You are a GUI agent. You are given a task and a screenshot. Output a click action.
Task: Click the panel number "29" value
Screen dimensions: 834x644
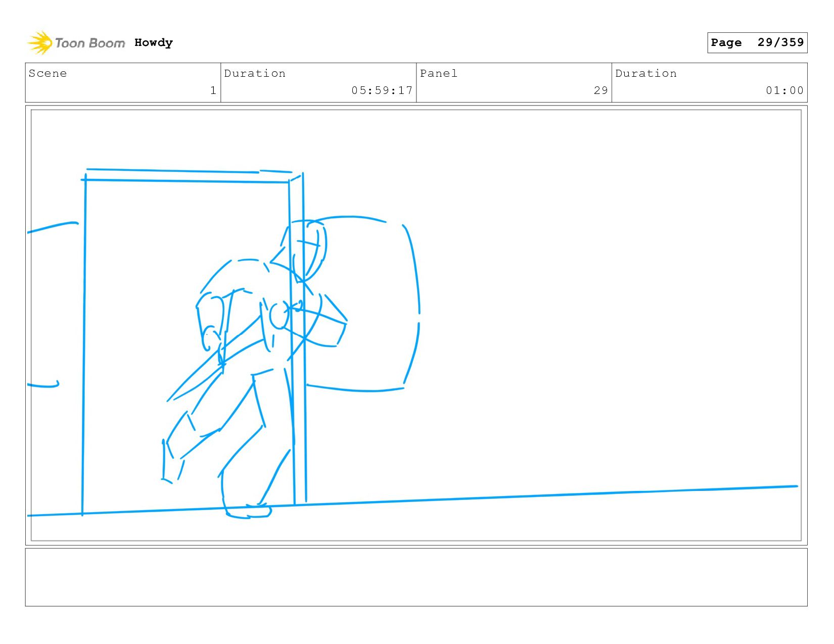pyautogui.click(x=601, y=90)
